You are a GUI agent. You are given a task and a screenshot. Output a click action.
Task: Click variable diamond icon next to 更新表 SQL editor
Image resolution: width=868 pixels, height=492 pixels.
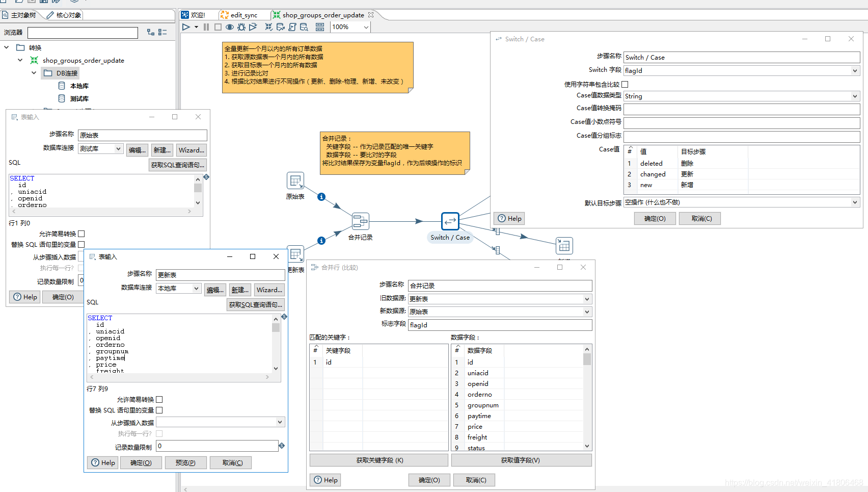(284, 317)
